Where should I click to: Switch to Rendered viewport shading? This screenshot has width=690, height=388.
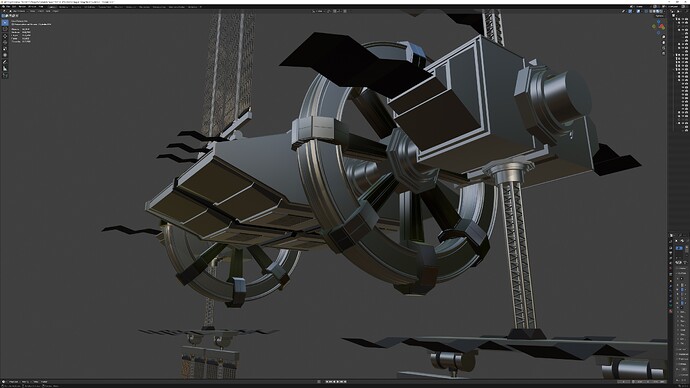pyautogui.click(x=661, y=11)
